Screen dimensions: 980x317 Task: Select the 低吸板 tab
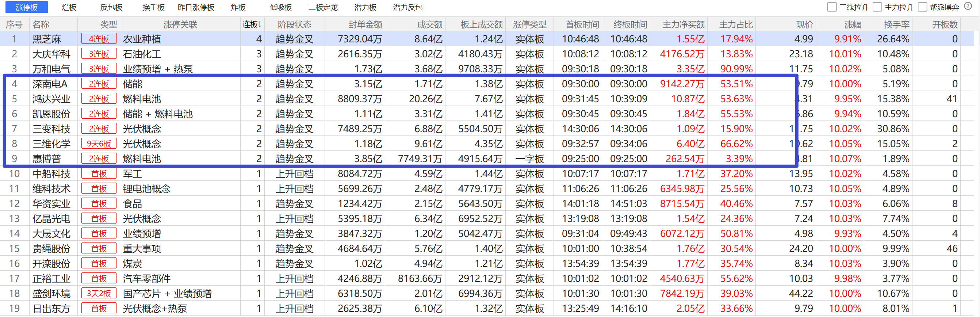point(281,7)
